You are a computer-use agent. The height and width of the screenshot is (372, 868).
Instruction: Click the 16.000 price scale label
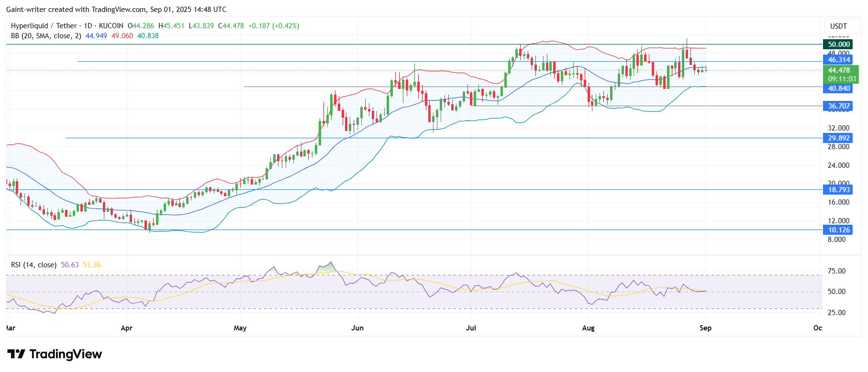click(839, 202)
